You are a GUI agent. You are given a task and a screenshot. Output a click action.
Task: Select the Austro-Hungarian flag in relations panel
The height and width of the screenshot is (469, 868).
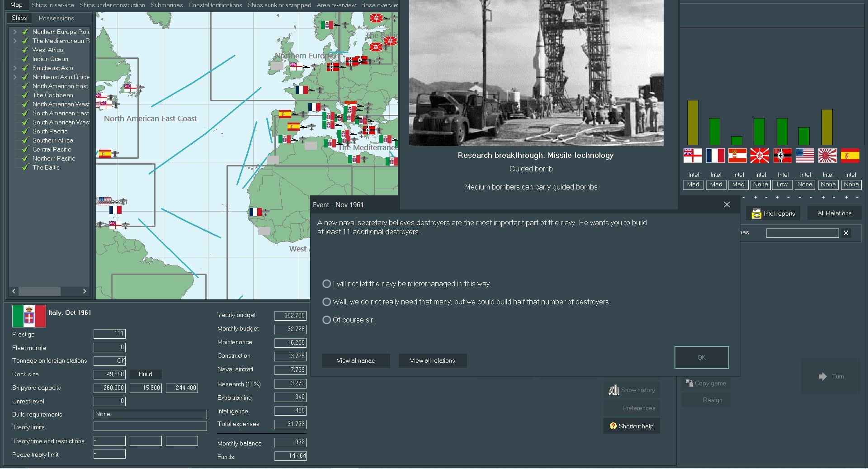pyautogui.click(x=737, y=156)
